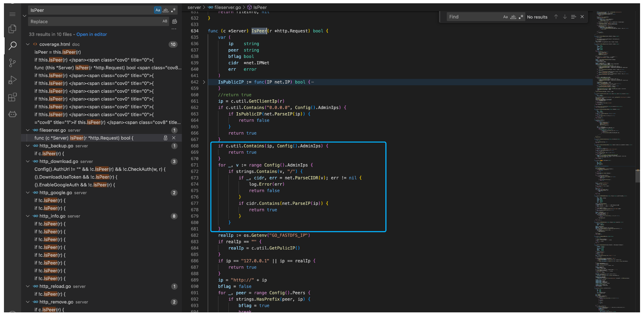Toggle Use Regular Expression in sidebar search
Viewport: 644px width, 315px height.
(x=174, y=10)
